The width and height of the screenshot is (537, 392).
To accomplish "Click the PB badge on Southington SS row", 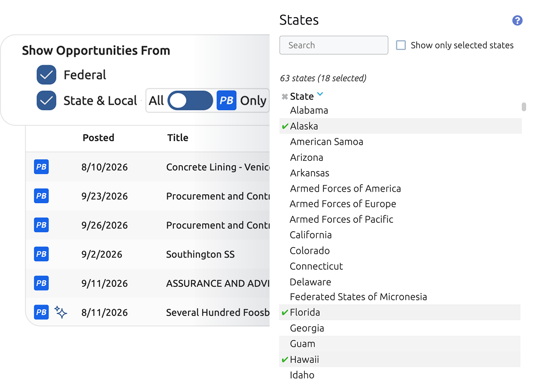I will coord(41,254).
